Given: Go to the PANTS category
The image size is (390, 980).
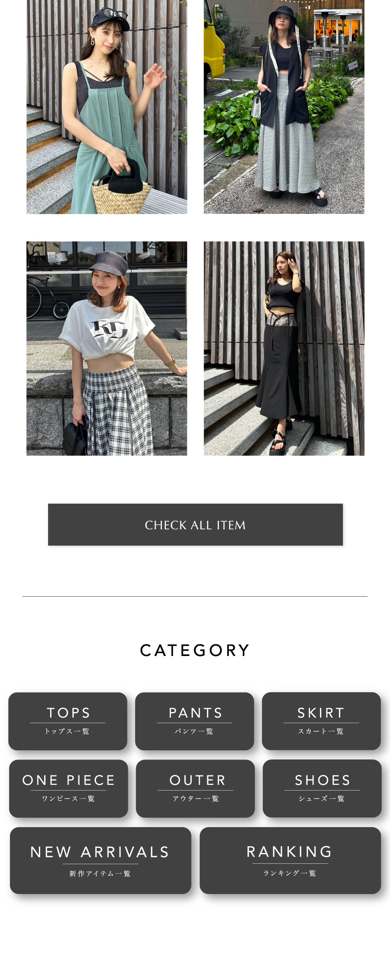Looking at the screenshot, I should [x=195, y=721].
